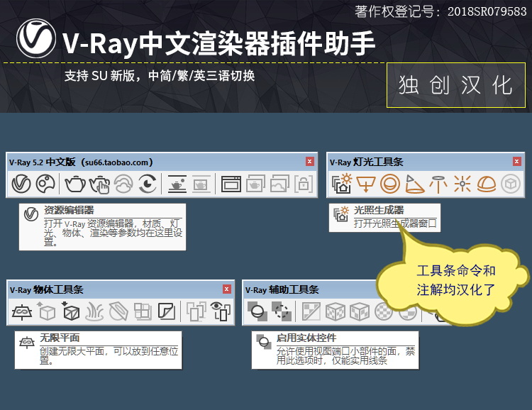Enable viewport render (teapot between lines)
Screen dimensions: 532x410
(x=177, y=184)
